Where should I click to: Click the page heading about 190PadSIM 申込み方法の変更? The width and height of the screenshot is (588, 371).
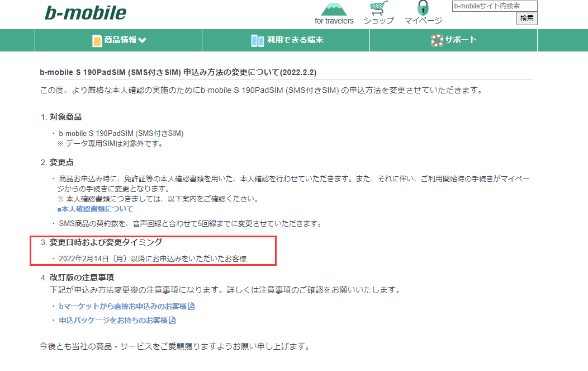(178, 73)
